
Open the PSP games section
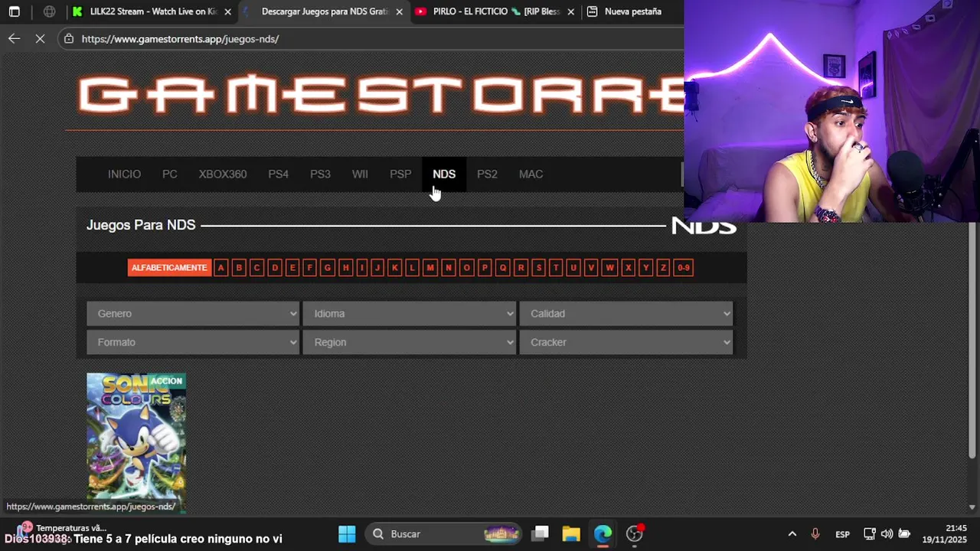click(400, 174)
